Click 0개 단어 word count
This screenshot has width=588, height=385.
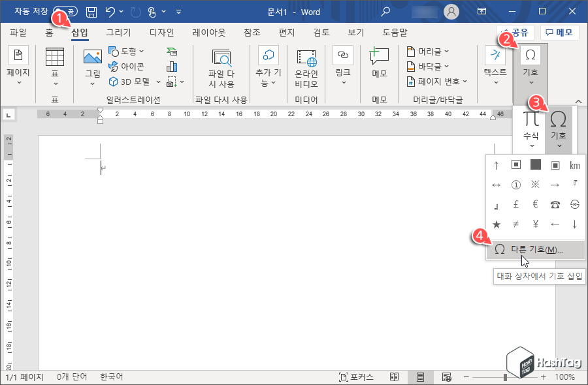(x=72, y=377)
